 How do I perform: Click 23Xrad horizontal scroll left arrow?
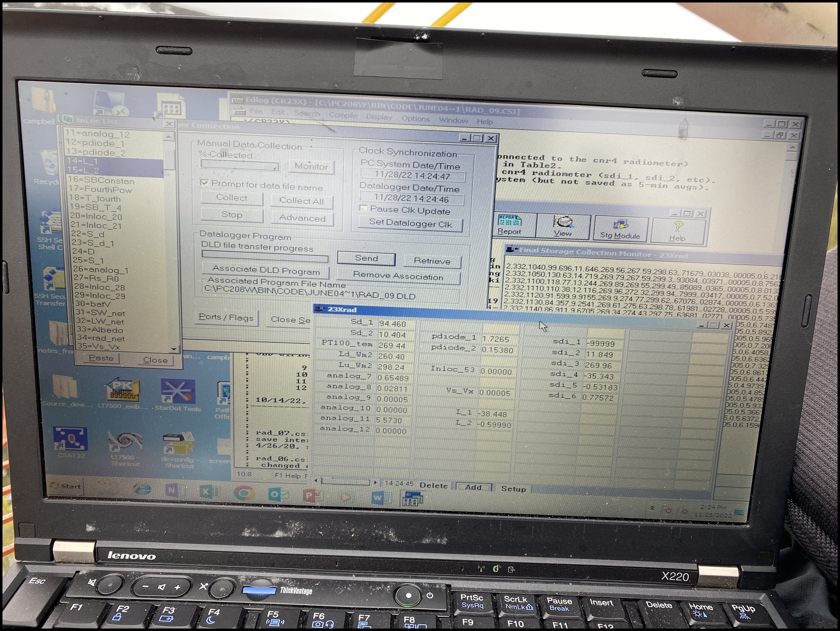[x=316, y=481]
